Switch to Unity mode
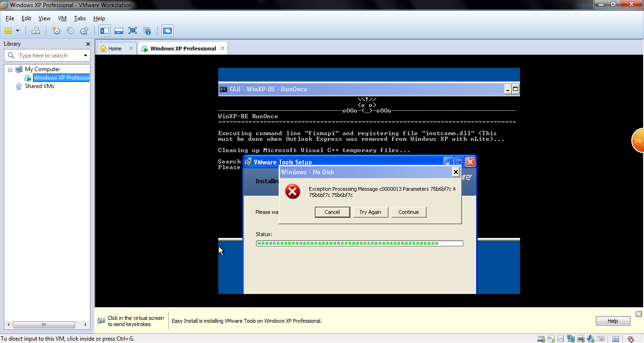Image resolution: width=644 pixels, height=343 pixels. point(147,31)
